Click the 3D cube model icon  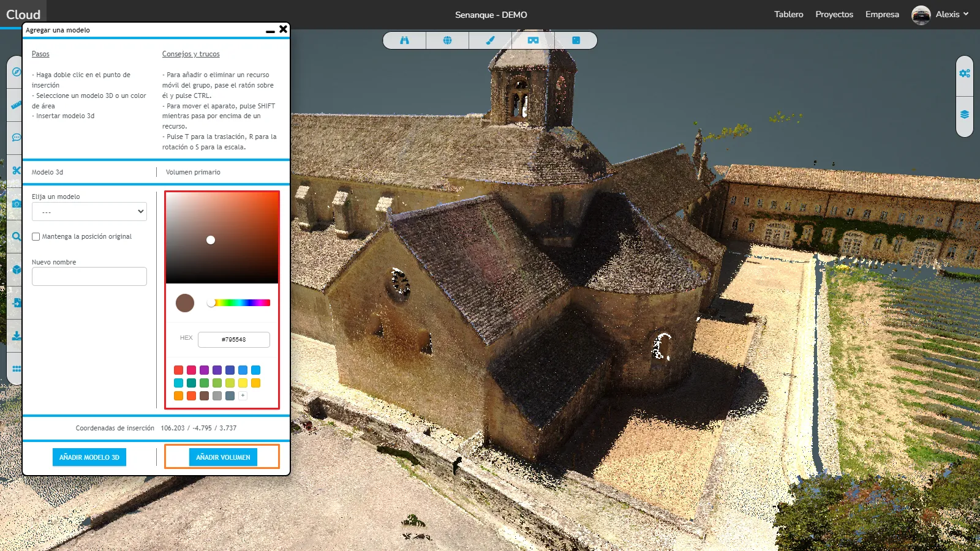(17, 269)
